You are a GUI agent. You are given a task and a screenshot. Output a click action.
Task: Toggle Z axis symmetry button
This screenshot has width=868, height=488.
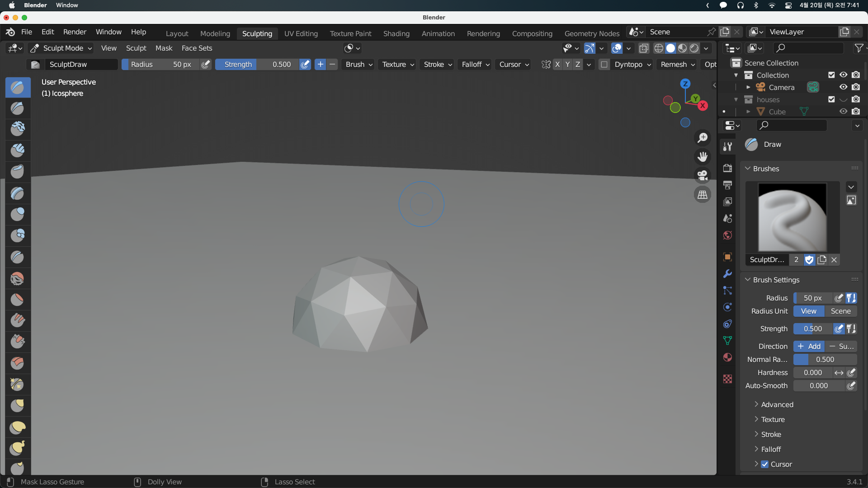pyautogui.click(x=578, y=65)
